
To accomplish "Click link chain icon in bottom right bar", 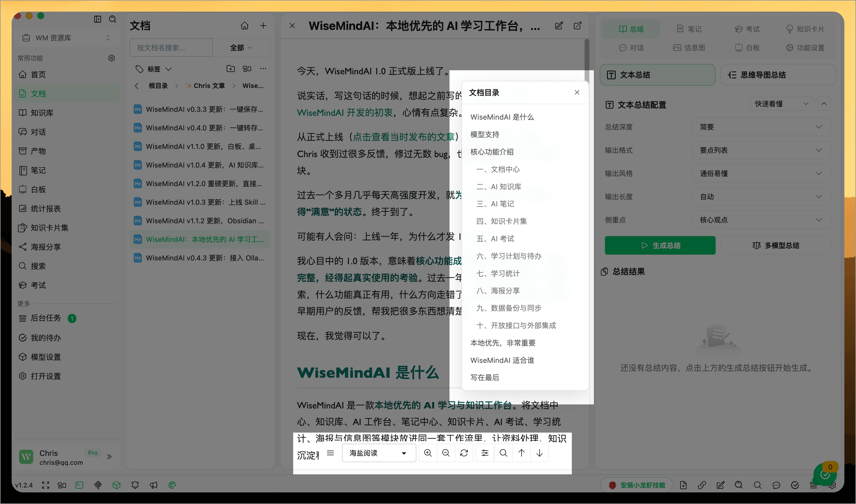I will [702, 485].
